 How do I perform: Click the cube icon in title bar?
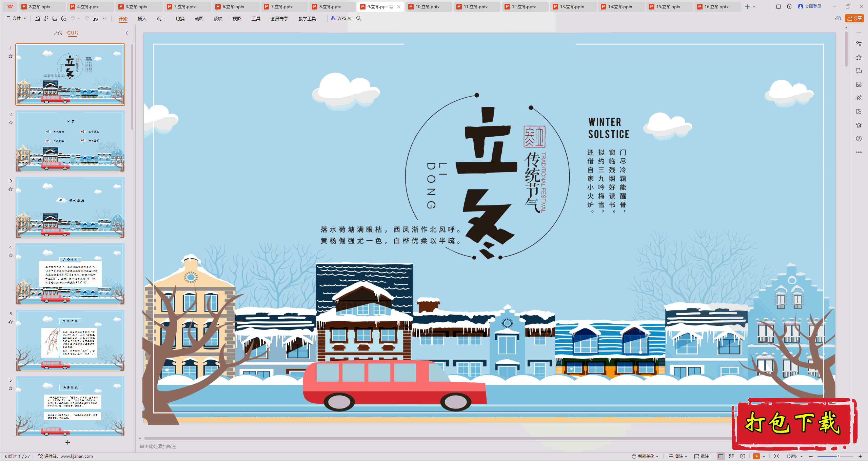pos(790,6)
